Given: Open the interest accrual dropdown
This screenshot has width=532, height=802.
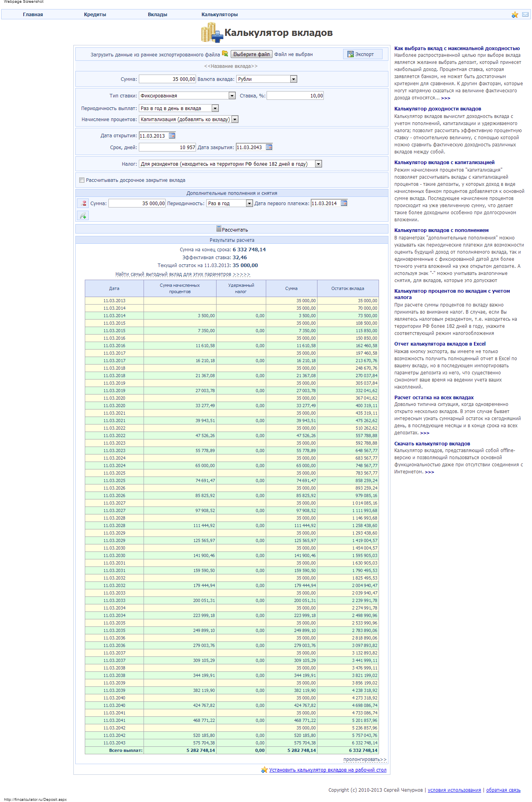Looking at the screenshot, I should (x=189, y=119).
